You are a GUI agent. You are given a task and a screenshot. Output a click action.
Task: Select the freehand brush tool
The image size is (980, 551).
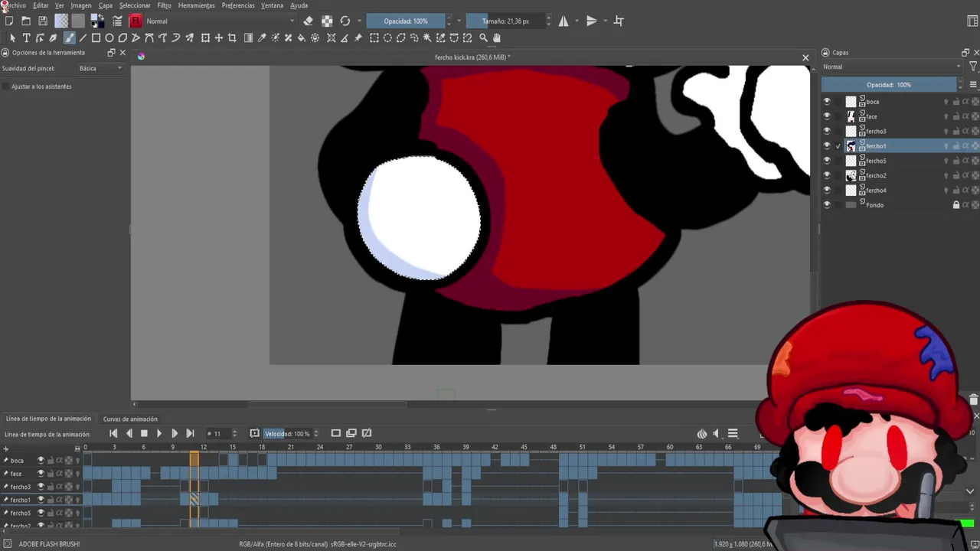(x=69, y=37)
